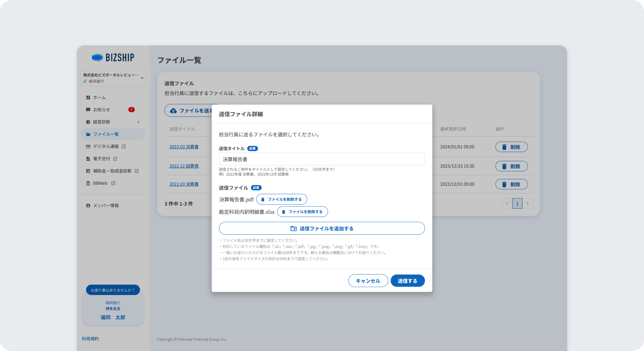
Task: Open the company selector dropdown
Action: point(113,78)
